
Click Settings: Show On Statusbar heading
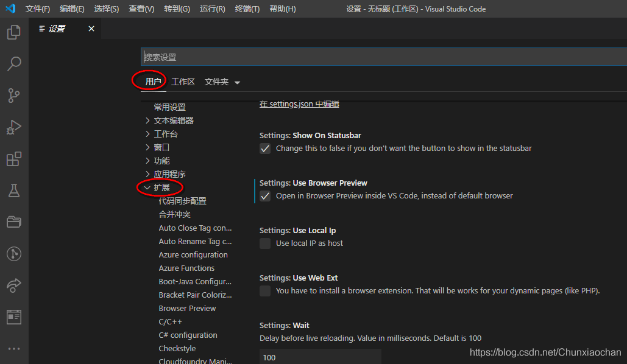pyautogui.click(x=310, y=136)
